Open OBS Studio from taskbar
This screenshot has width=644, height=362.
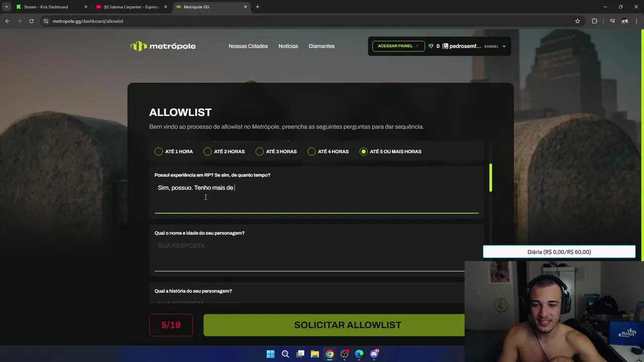[345, 354]
